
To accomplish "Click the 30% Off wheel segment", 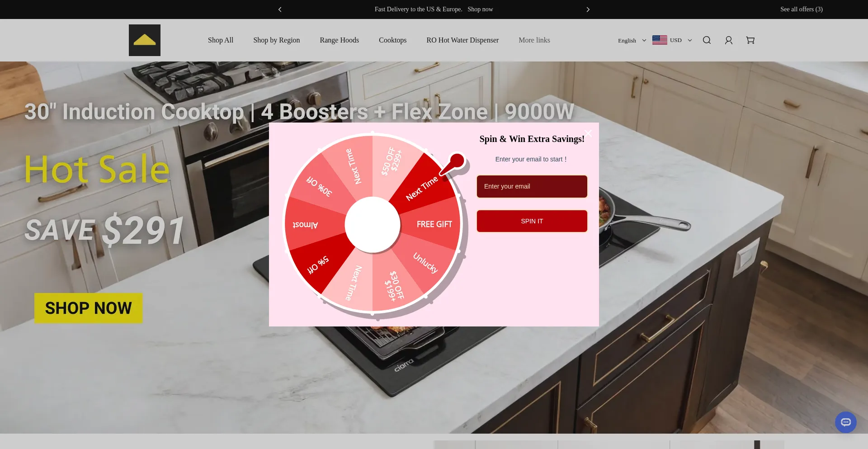I will point(319,186).
